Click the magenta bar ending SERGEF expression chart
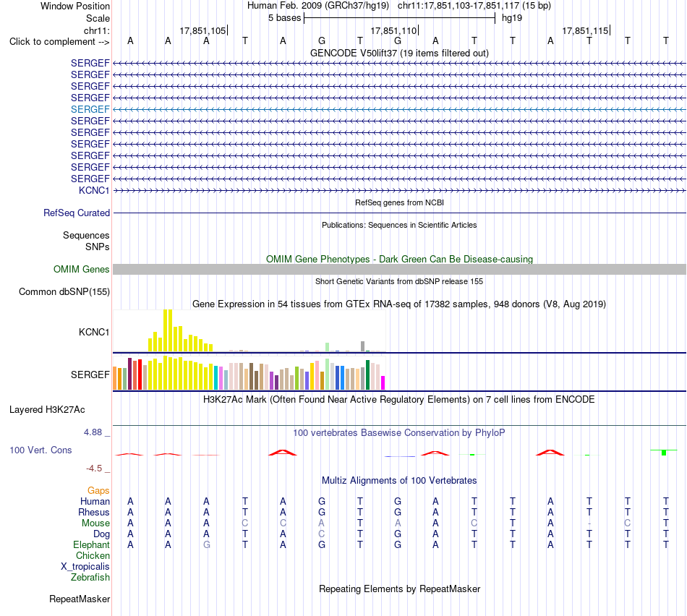687x616 pixels. [x=383, y=382]
